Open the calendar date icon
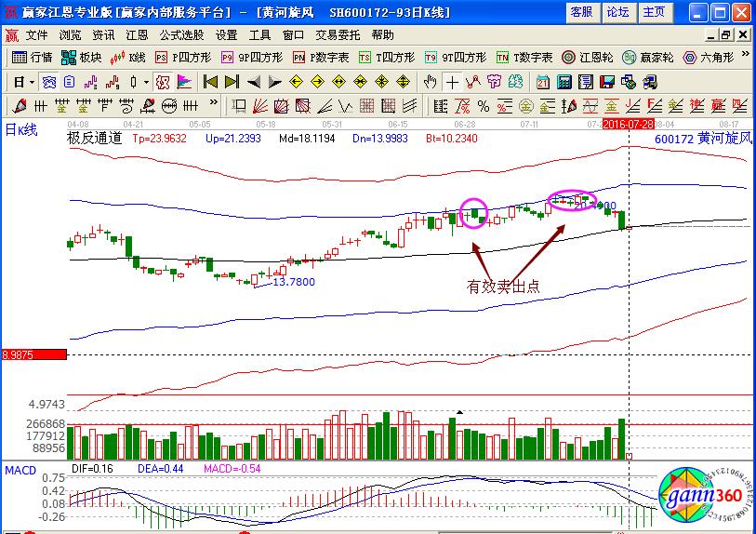756x534 pixels. [x=542, y=82]
